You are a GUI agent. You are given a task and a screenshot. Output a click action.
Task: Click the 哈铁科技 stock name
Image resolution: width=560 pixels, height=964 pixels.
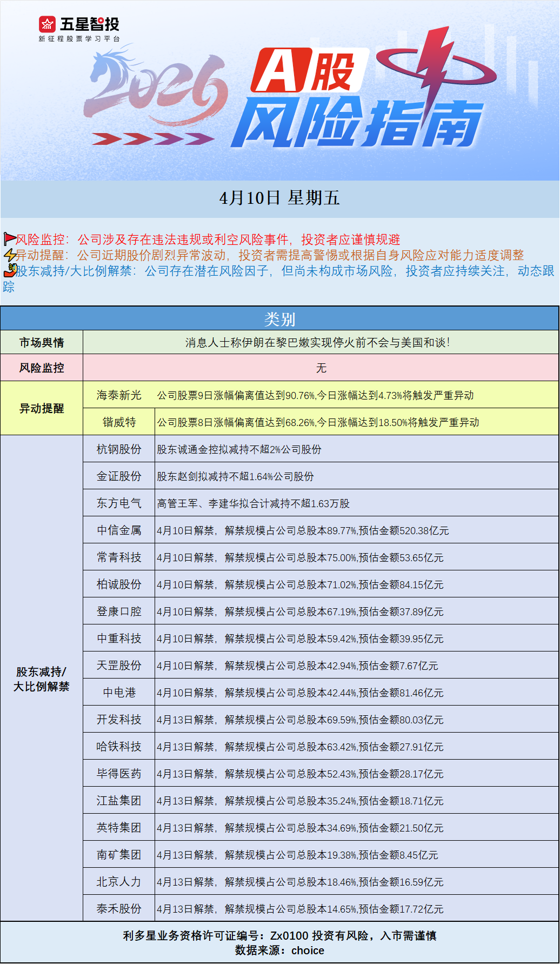point(119,747)
